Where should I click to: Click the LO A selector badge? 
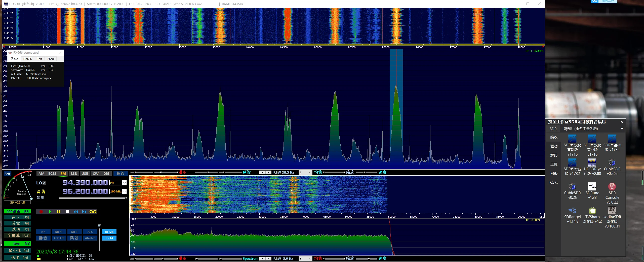click(x=44, y=183)
